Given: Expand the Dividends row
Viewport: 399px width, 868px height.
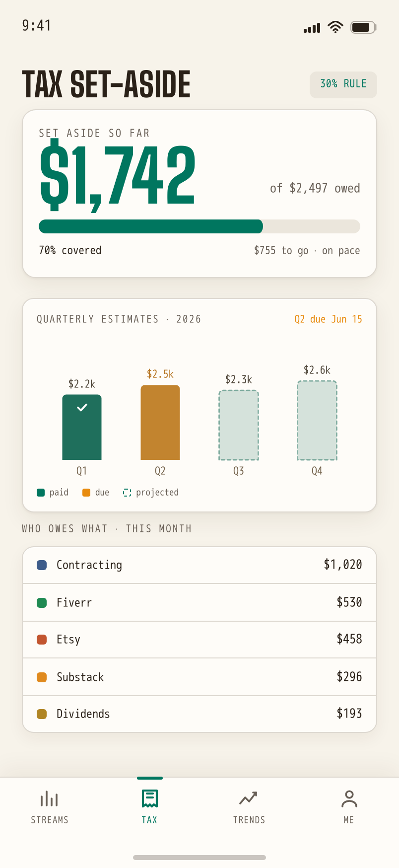Looking at the screenshot, I should (199, 714).
